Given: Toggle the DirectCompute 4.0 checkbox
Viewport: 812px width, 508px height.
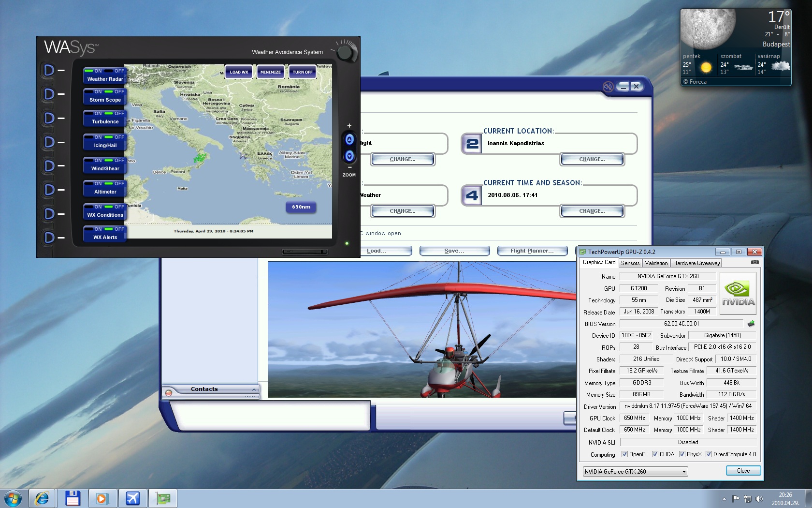Looking at the screenshot, I should [709, 454].
